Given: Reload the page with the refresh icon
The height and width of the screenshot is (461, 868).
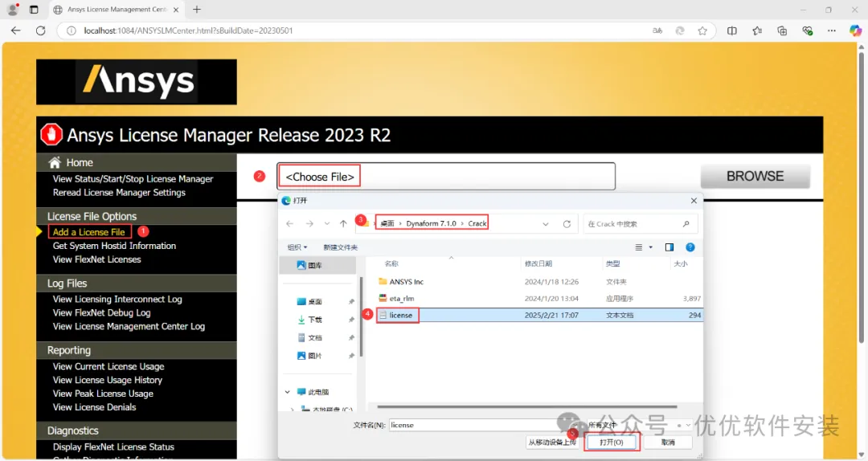Looking at the screenshot, I should click(x=40, y=31).
